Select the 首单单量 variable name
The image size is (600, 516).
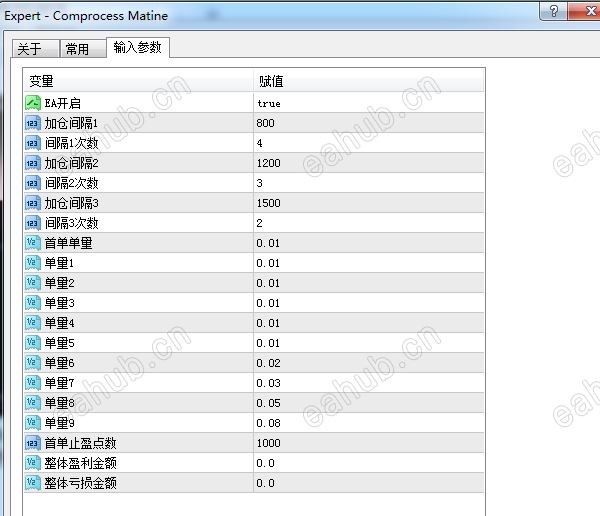pos(68,243)
